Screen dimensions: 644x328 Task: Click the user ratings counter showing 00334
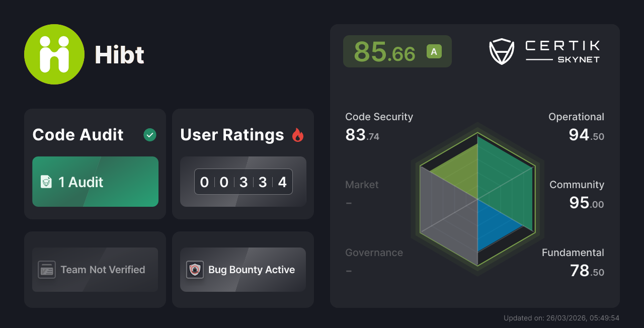pos(243,182)
